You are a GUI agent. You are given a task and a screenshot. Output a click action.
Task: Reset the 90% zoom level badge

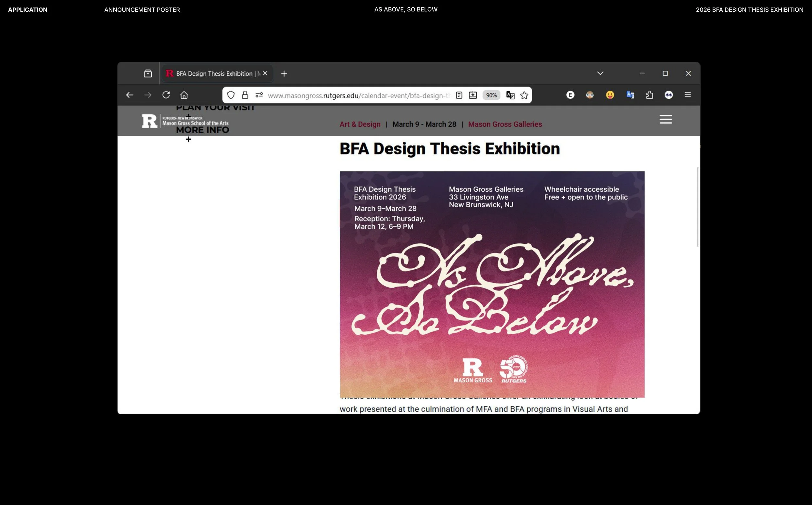[491, 96]
